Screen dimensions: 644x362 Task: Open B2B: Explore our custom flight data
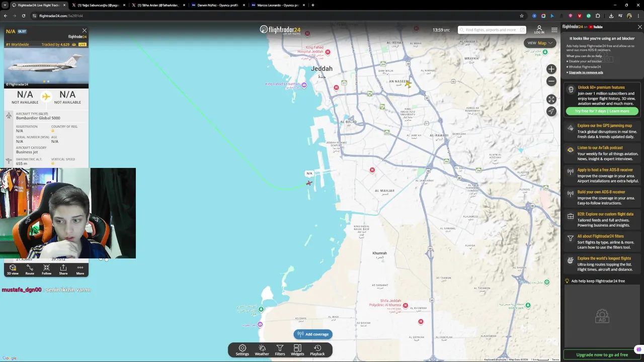pos(602,220)
